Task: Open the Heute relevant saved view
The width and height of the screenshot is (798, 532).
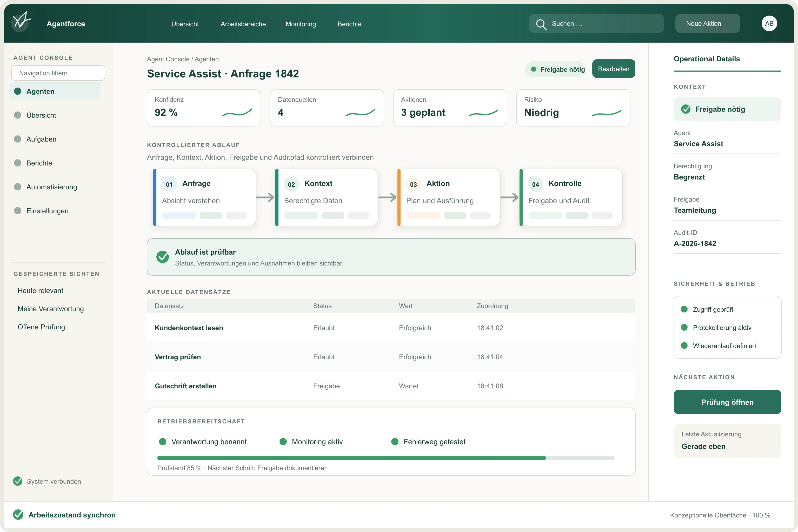Action: [40, 290]
